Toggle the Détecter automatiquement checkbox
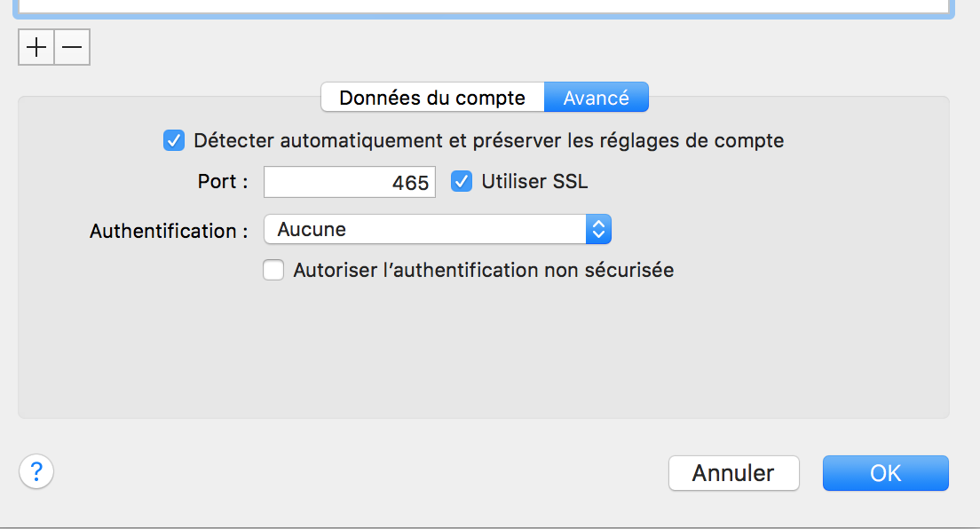980x529 pixels. point(174,140)
